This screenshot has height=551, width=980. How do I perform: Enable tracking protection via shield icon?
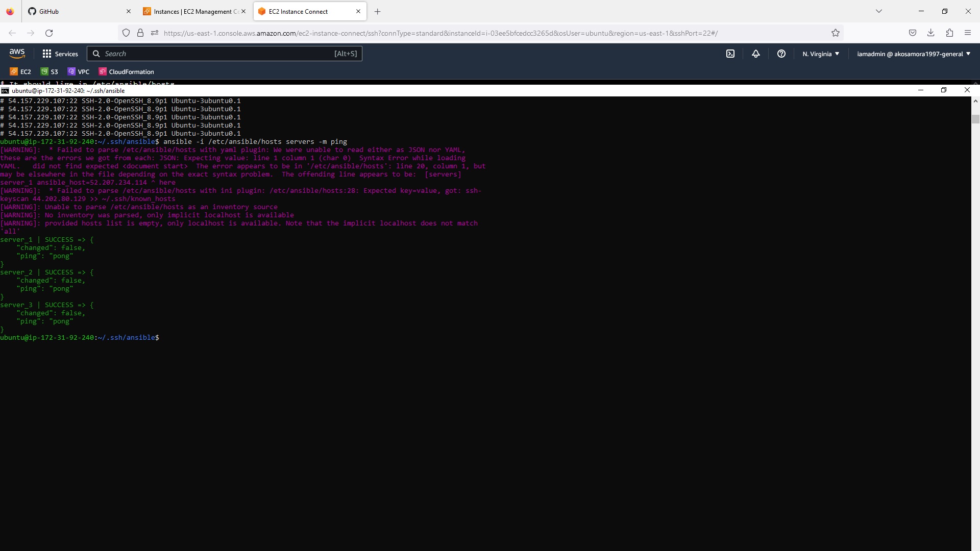126,33
